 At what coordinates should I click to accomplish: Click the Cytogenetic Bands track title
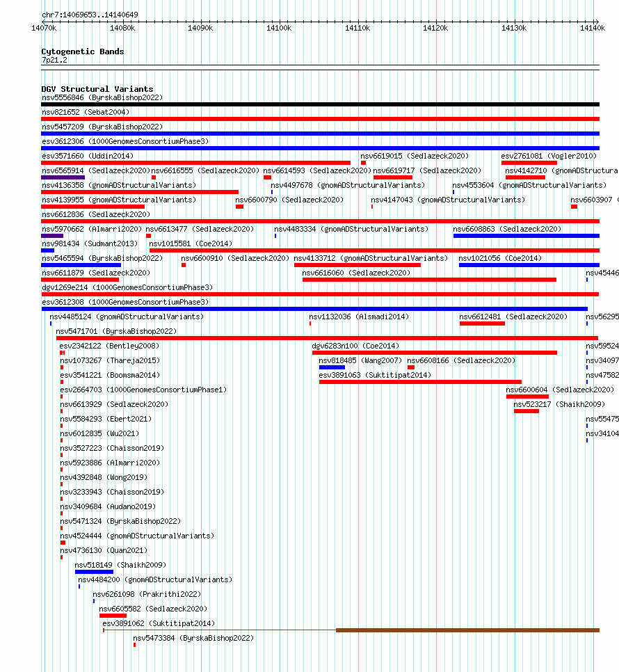pos(83,51)
